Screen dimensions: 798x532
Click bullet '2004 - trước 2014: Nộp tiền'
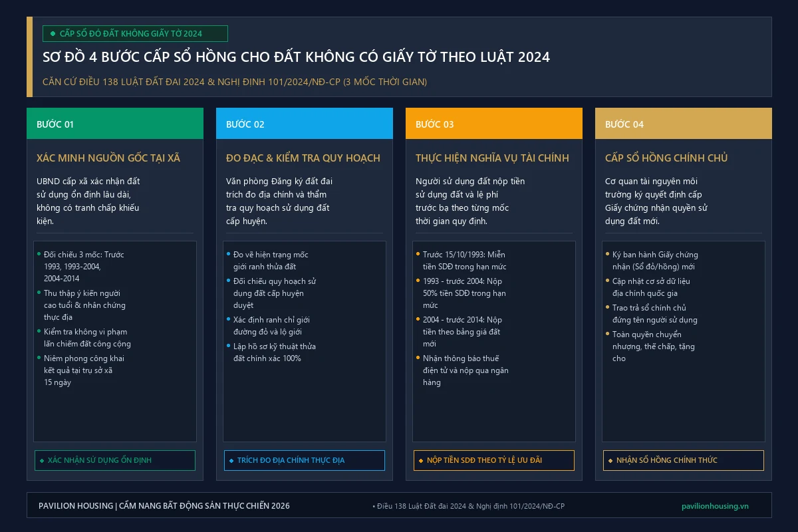[460, 332]
